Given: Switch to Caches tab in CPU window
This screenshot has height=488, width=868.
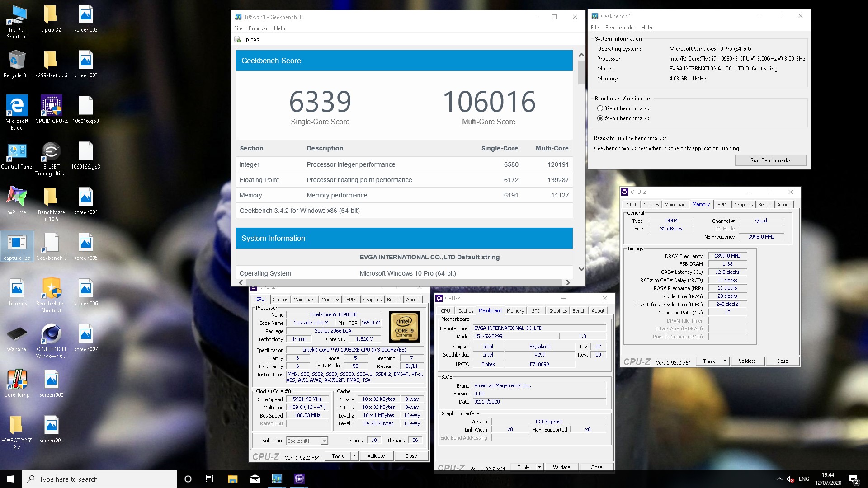Looking at the screenshot, I should coord(280,300).
